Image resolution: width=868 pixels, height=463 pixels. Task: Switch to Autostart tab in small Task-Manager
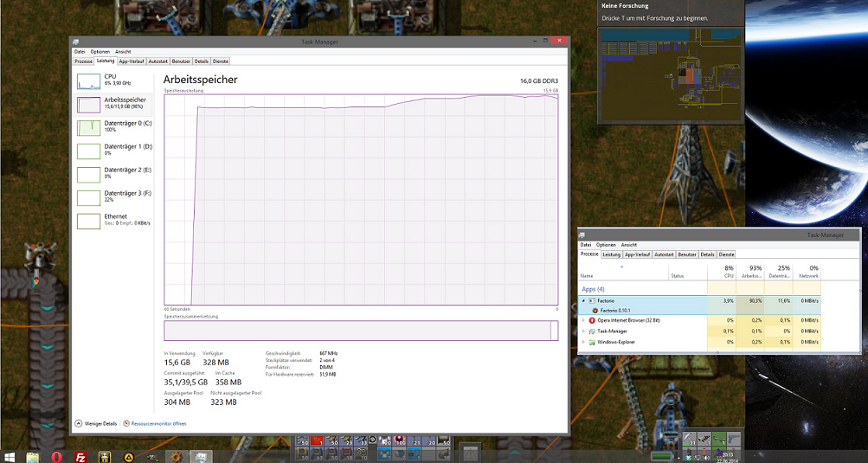point(665,254)
